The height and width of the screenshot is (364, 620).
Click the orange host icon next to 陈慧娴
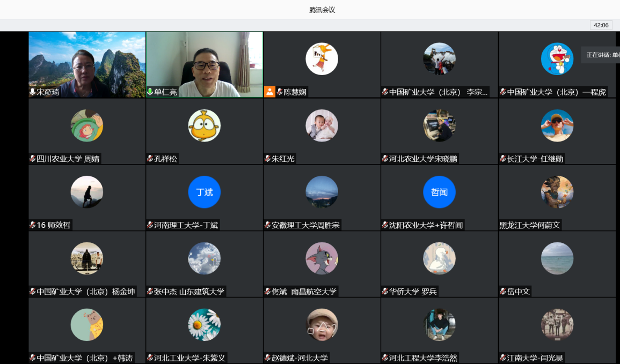tap(269, 92)
